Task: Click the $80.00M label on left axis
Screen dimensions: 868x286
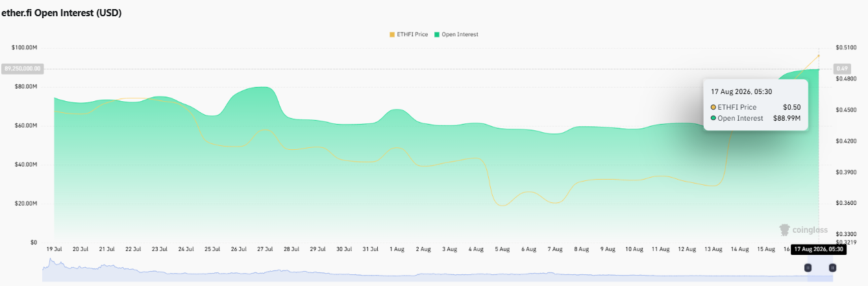Action: (26, 86)
